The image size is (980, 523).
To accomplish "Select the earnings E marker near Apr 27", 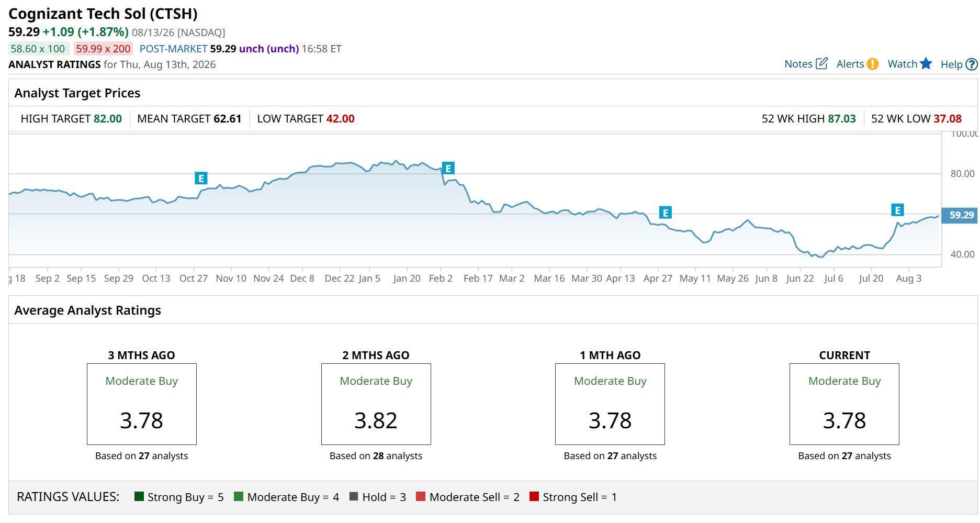I will click(665, 213).
